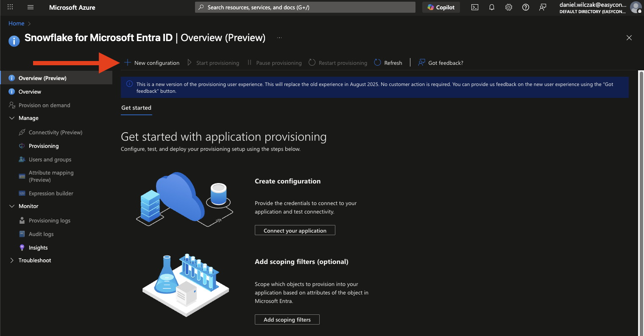This screenshot has height=336, width=644.
Task: Open Users and groups in the sidebar
Action: click(50, 160)
